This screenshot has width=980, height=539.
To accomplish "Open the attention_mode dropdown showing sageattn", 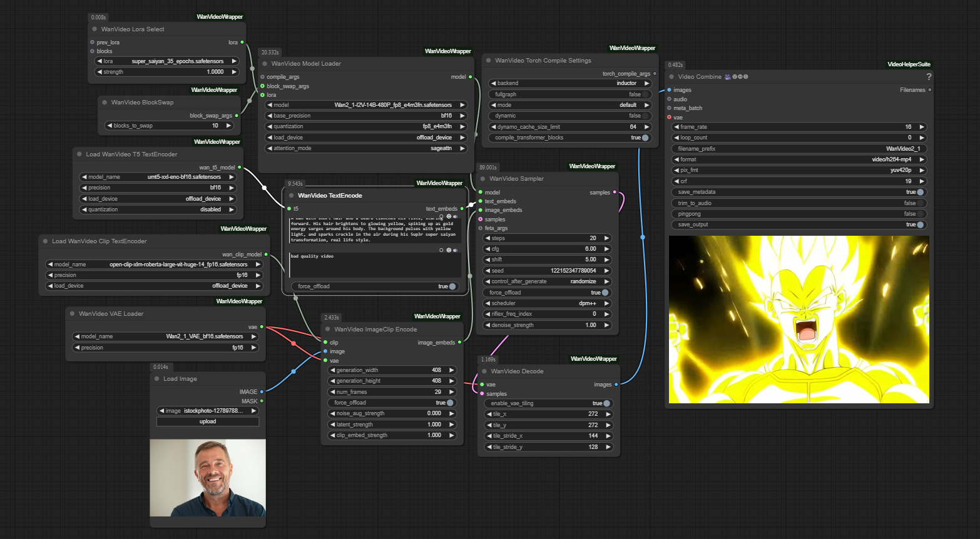I will pyautogui.click(x=367, y=148).
